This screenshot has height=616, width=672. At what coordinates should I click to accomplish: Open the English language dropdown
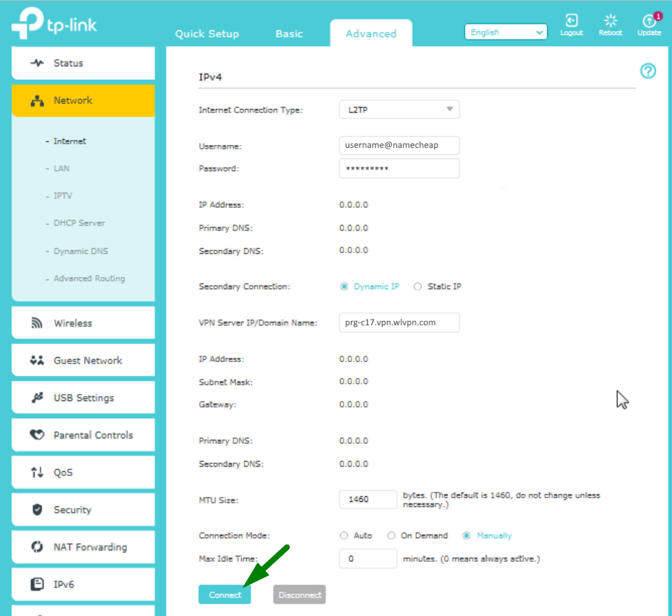(506, 32)
